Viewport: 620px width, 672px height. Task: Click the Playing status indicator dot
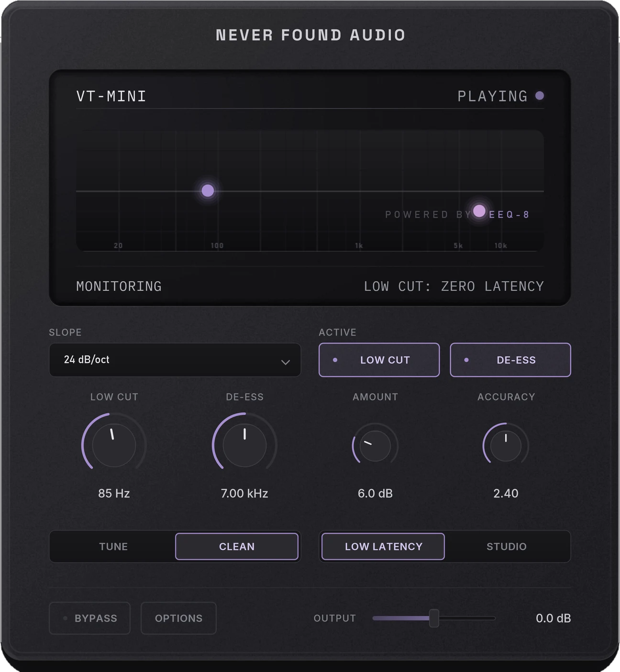[540, 96]
